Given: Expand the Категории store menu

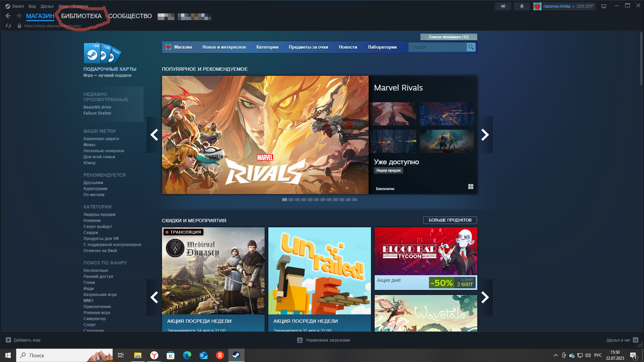Looking at the screenshot, I should point(267,47).
